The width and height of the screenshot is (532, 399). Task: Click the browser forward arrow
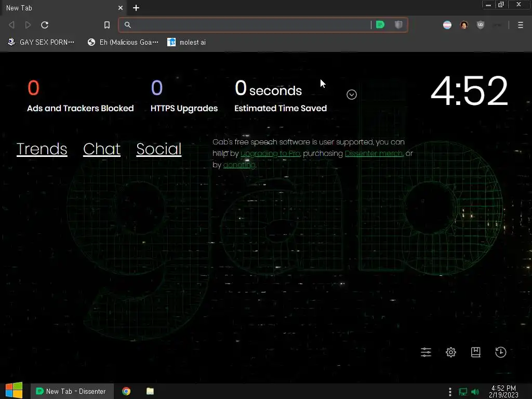pos(28,25)
